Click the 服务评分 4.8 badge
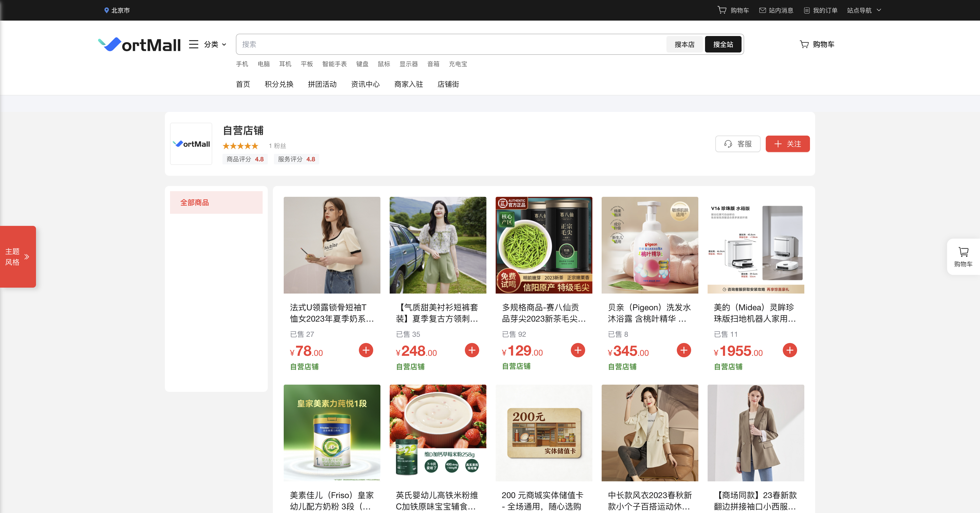This screenshot has height=513, width=980. pyautogui.click(x=296, y=159)
